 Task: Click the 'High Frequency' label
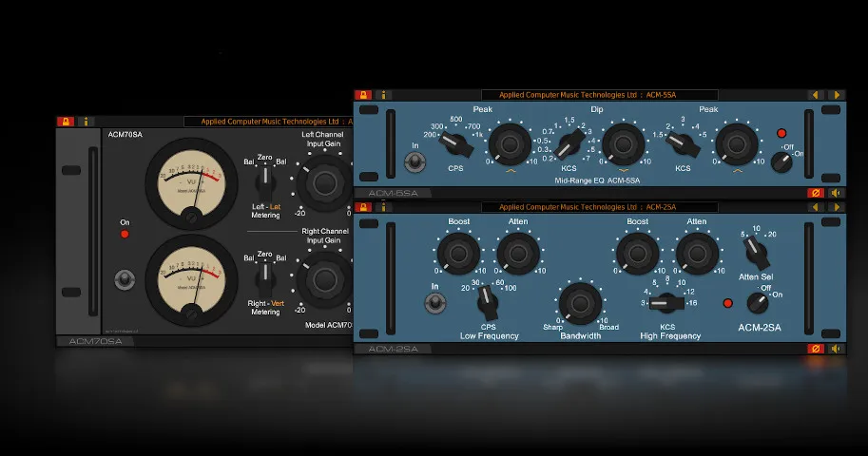(670, 336)
